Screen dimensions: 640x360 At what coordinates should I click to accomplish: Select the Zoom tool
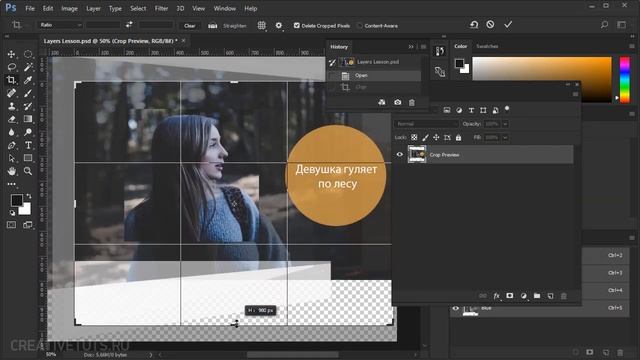tap(28, 171)
